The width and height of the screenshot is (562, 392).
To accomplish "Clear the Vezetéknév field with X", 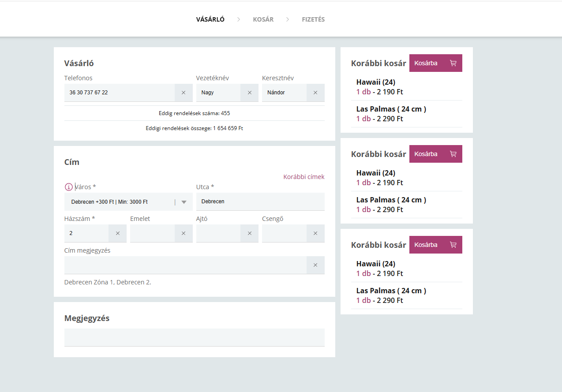I will pyautogui.click(x=249, y=93).
